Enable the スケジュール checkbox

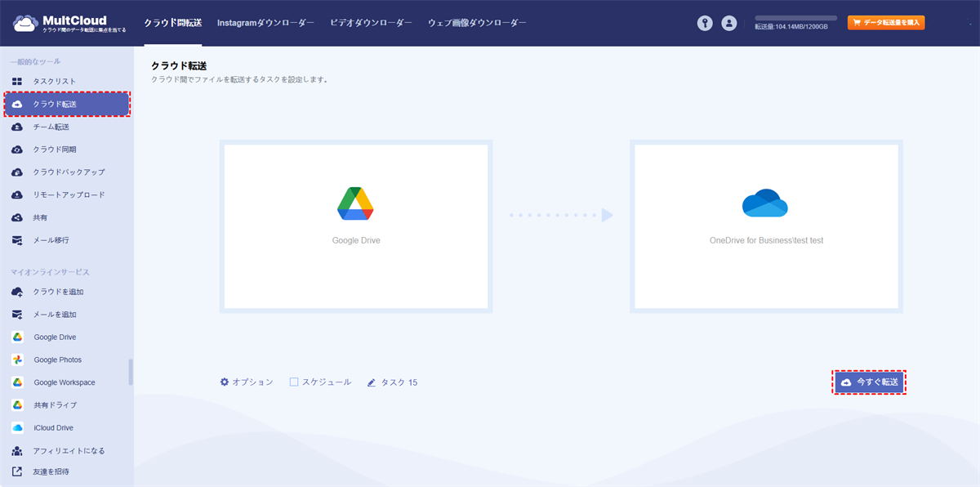click(x=294, y=382)
